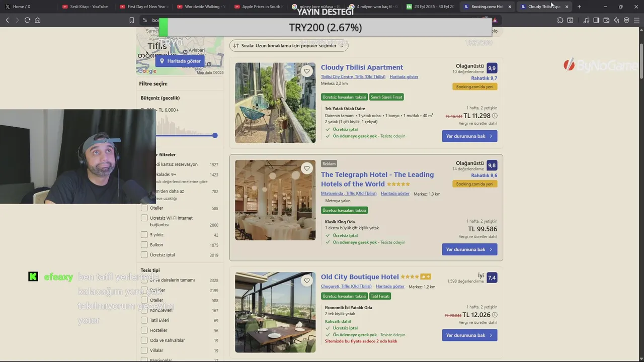Enable Ücretsiz Wi-Fi internet bağlantısı filter
Screen dimensions: 644x362
[x=144, y=218]
